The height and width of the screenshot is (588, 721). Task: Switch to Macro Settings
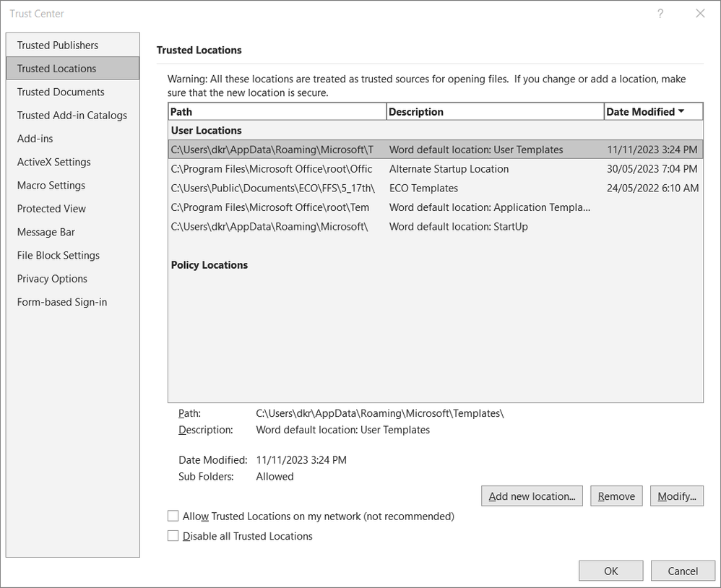click(51, 186)
